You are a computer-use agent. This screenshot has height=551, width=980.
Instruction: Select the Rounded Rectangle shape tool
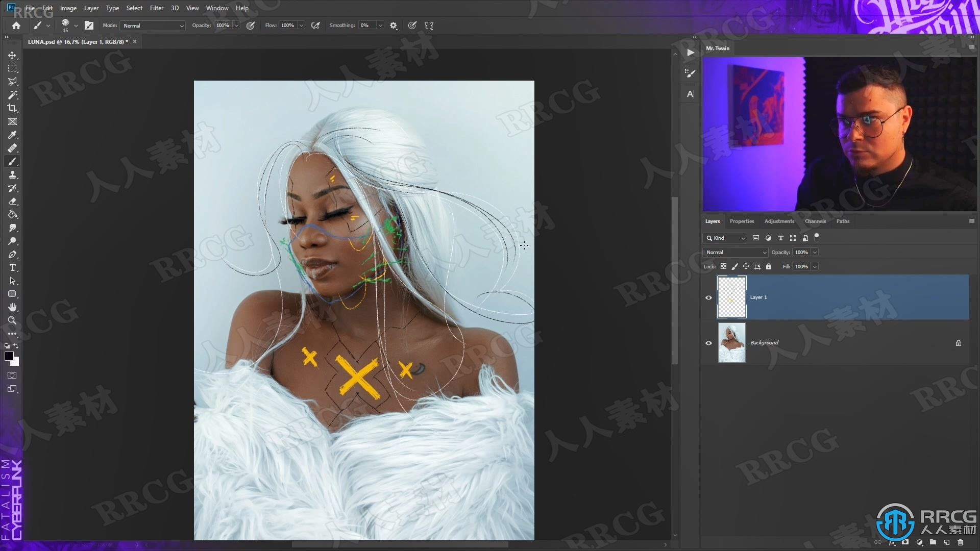click(12, 294)
